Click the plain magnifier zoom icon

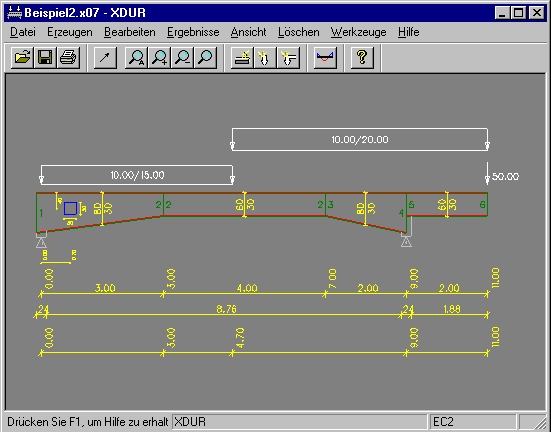pyautogui.click(x=206, y=57)
